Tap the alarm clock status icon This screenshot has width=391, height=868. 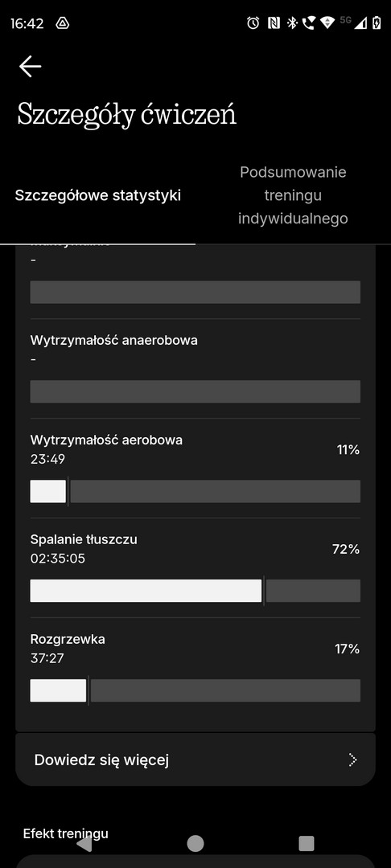253,23
